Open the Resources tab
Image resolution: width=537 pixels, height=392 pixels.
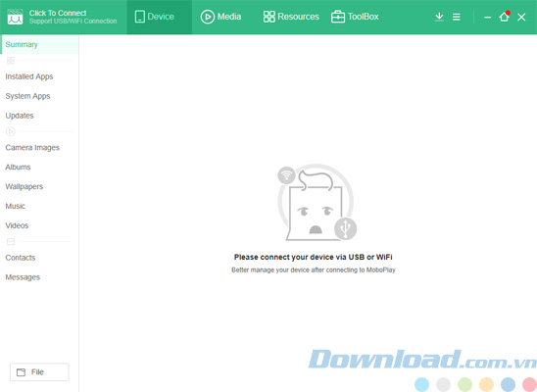(291, 17)
